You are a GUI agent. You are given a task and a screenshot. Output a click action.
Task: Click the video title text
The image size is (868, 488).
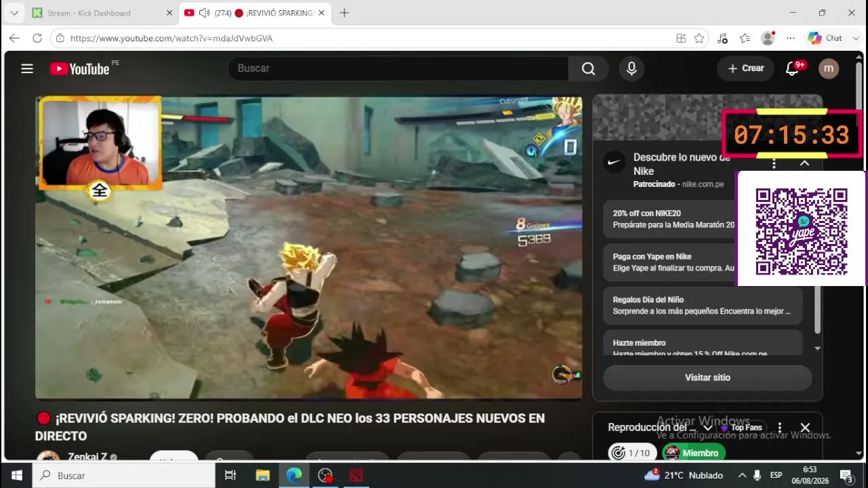pos(290,427)
